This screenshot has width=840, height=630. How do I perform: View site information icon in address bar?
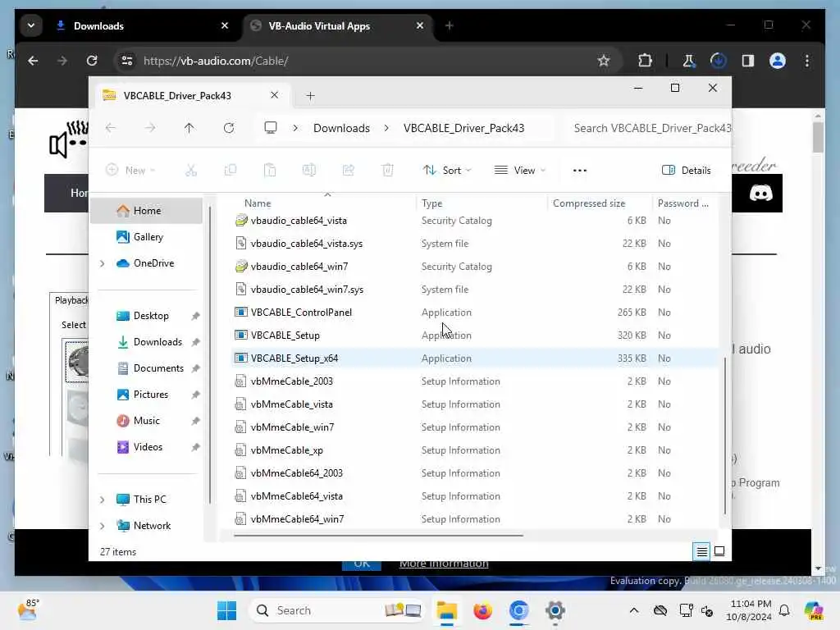click(127, 61)
